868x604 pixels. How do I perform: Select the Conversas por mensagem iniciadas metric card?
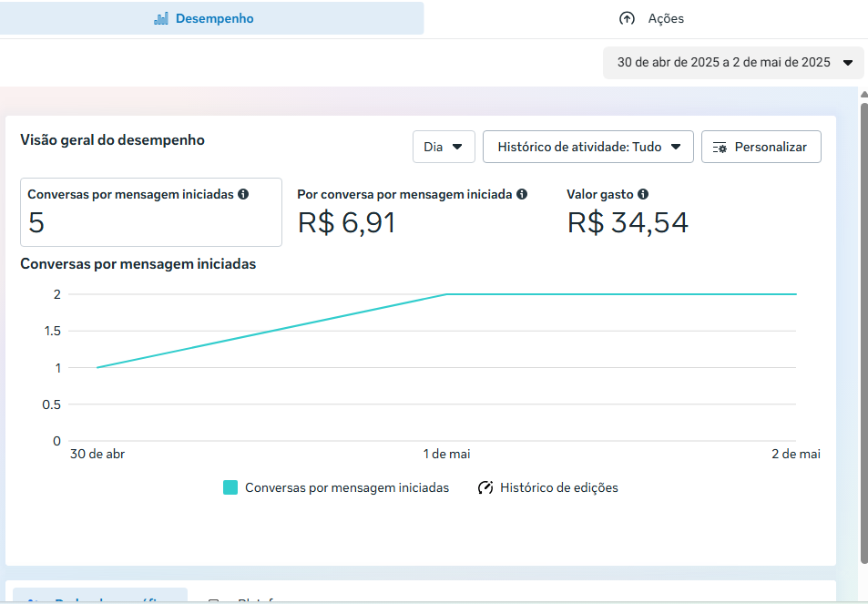(151, 212)
